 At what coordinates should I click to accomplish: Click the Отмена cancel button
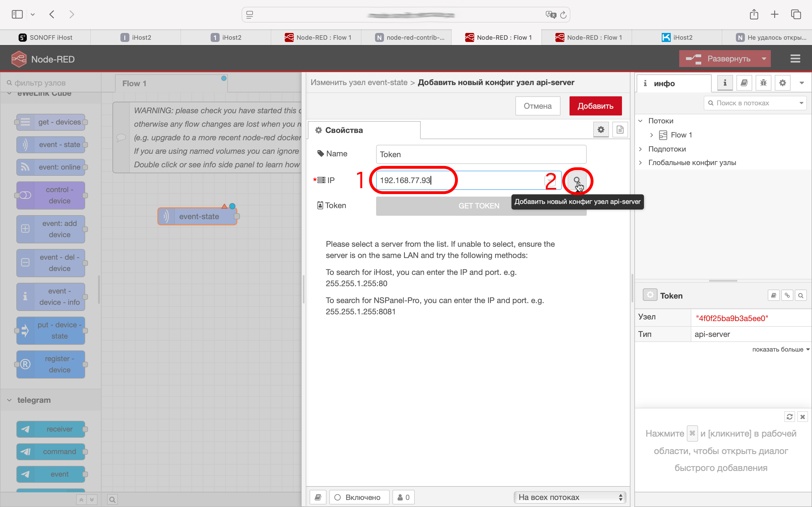538,106
